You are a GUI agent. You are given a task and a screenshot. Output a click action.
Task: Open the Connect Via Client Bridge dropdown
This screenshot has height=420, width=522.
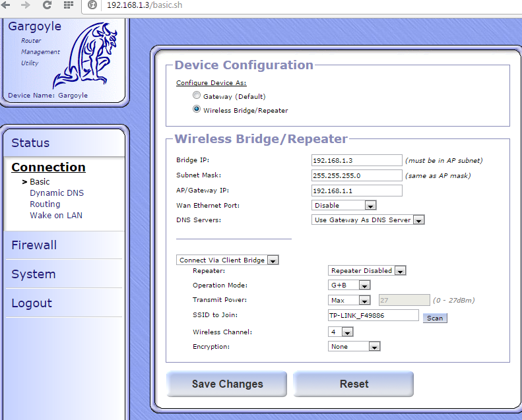pos(228,260)
